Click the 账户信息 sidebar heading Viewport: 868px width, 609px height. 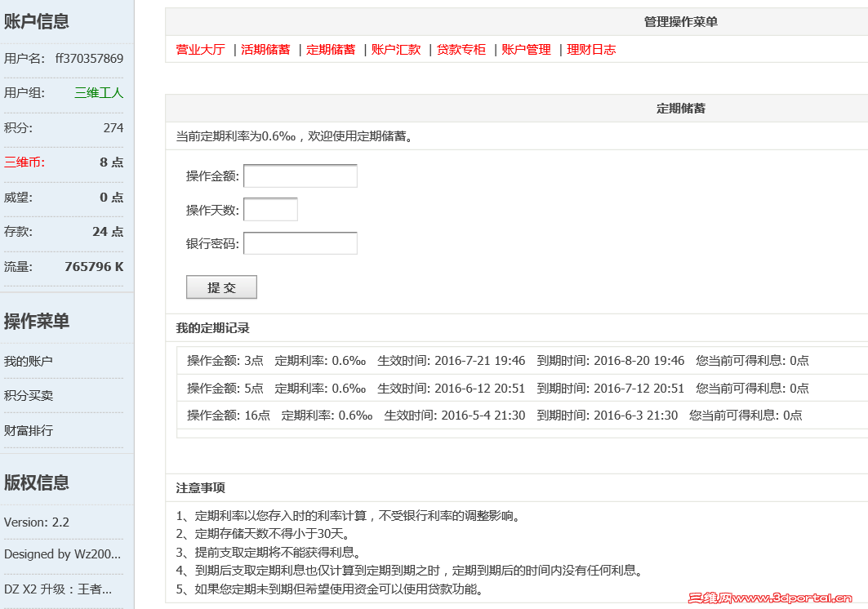(37, 21)
